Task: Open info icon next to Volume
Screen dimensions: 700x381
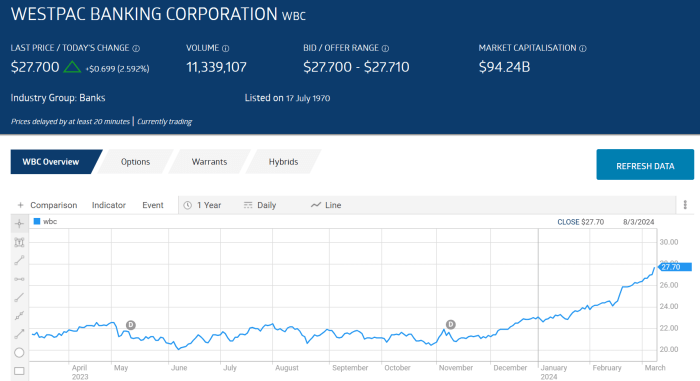Action: coord(225,48)
